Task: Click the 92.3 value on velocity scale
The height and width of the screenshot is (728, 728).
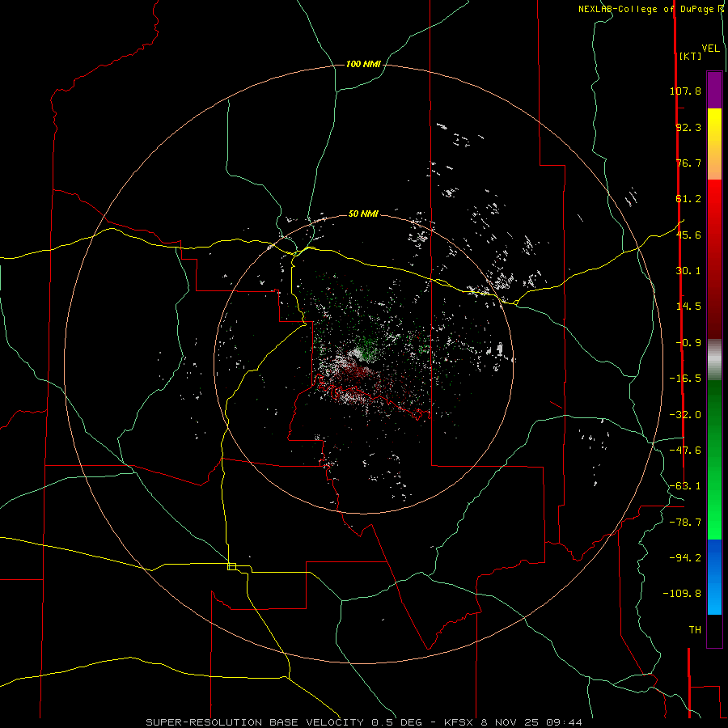Action: coord(688,127)
